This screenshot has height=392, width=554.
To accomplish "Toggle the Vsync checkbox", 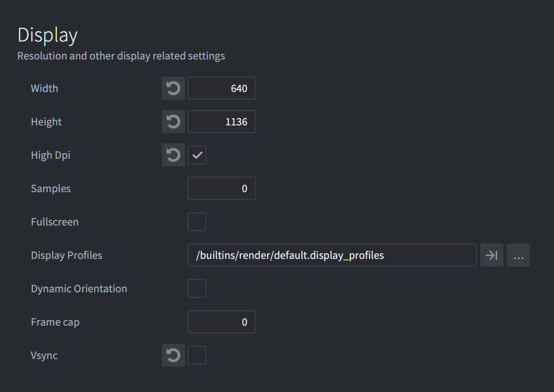I will click(197, 355).
